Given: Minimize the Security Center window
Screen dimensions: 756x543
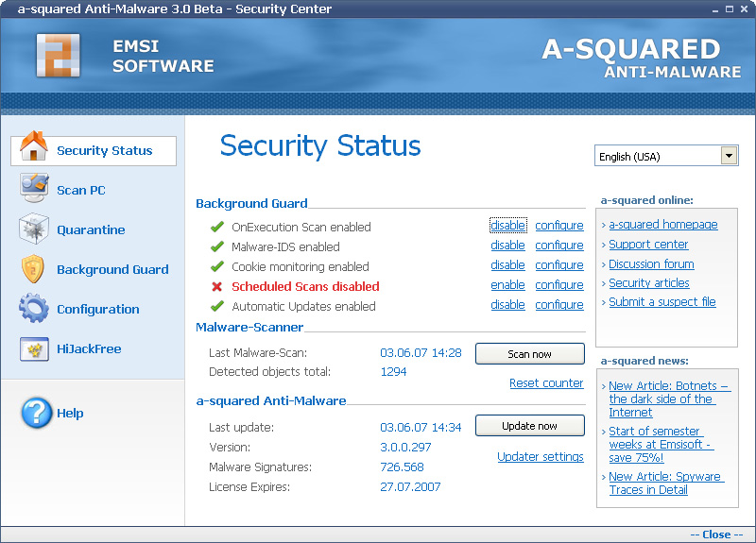Looking at the screenshot, I should 715,9.
